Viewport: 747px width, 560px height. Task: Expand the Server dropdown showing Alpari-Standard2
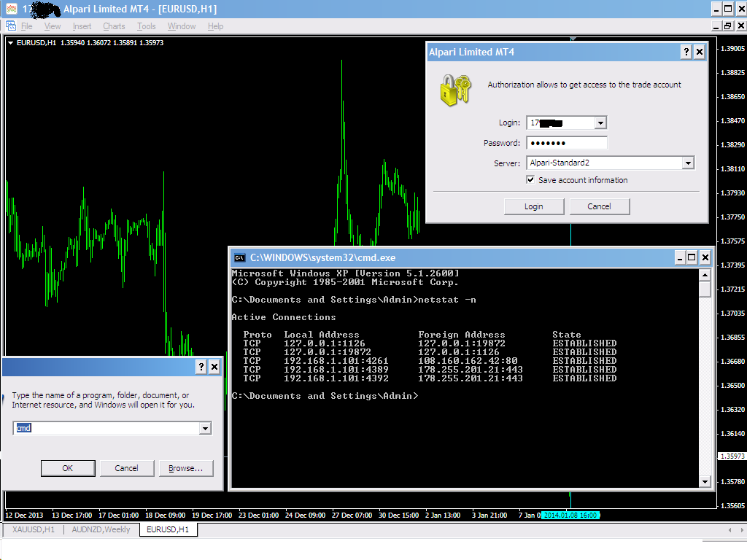pyautogui.click(x=687, y=163)
